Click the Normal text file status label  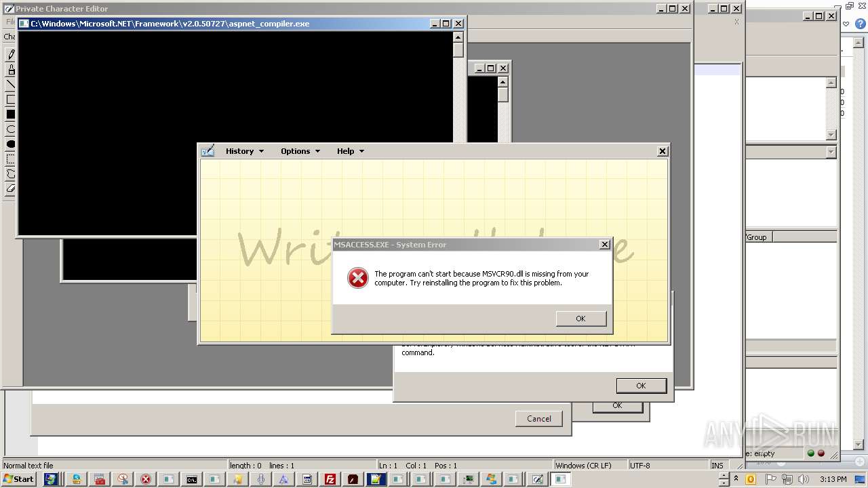(28, 466)
